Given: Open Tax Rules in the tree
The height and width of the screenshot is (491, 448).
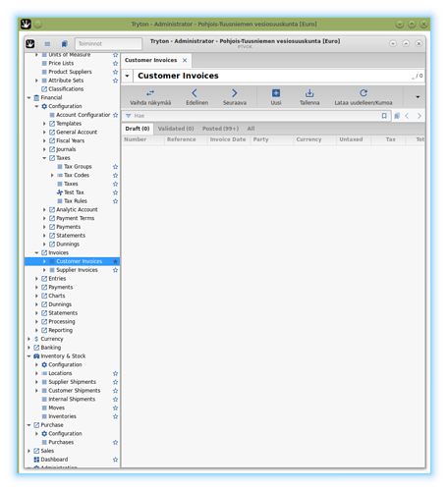Looking at the screenshot, I should click(x=76, y=201).
